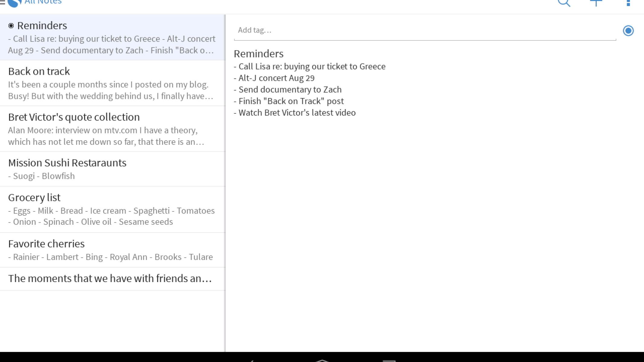The width and height of the screenshot is (644, 362).
Task: Open the All Notes title dropdown
Action: pos(43,2)
